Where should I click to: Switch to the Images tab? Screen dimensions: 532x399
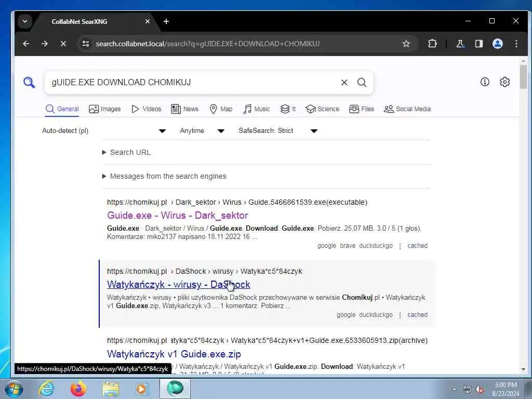105,109
